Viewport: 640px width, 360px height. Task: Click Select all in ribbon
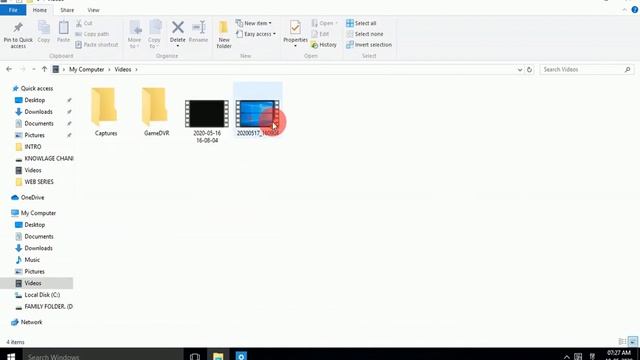coord(361,23)
